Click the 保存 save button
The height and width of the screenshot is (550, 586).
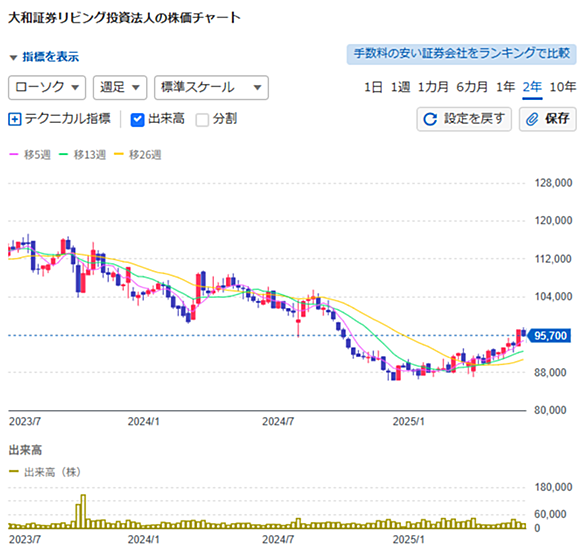point(548,119)
